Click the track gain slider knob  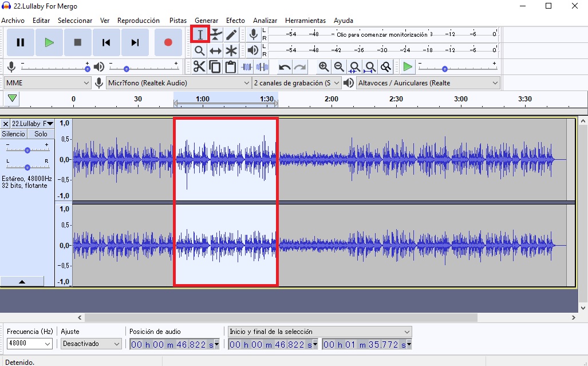point(27,150)
